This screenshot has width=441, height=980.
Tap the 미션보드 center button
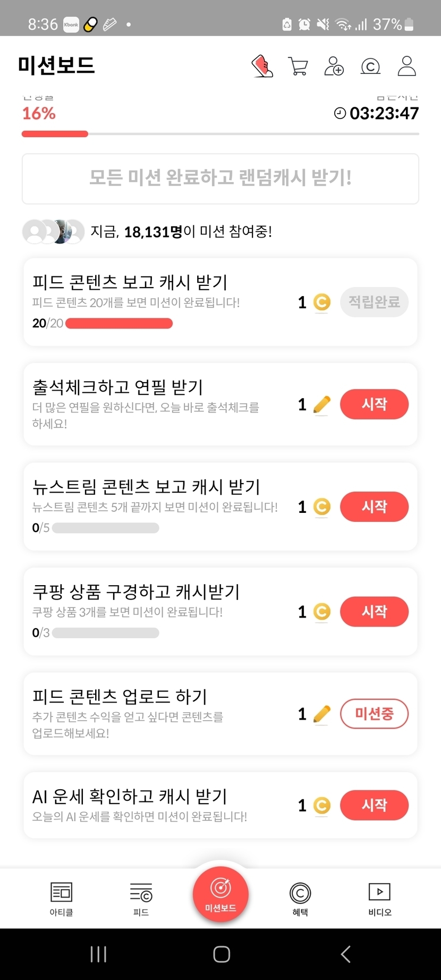point(220,893)
